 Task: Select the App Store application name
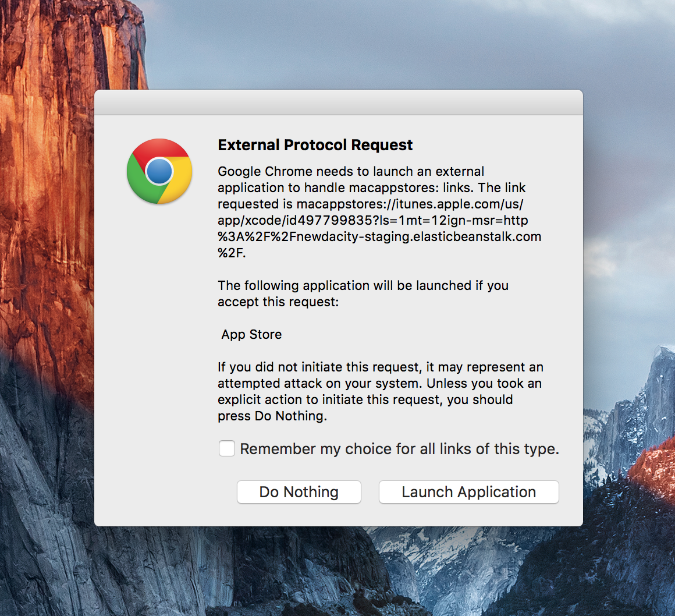251,334
